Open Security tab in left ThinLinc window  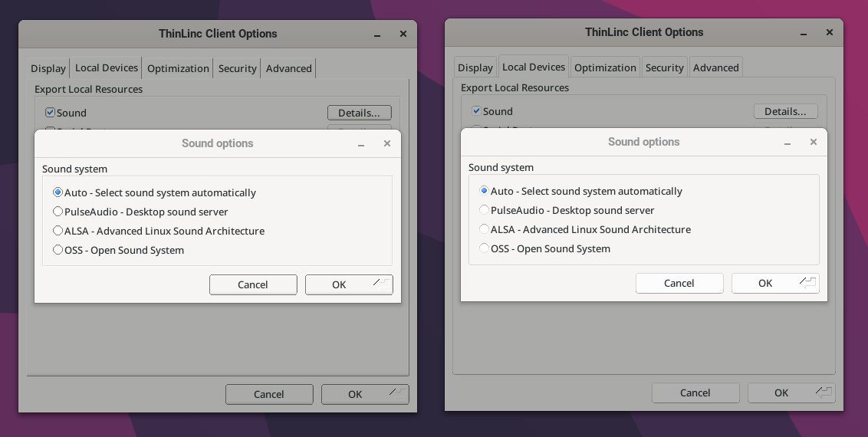point(237,68)
